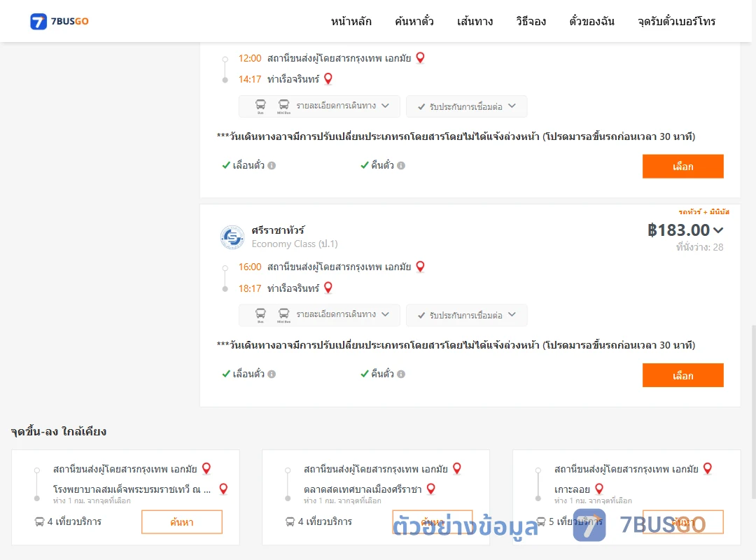This screenshot has height=560, width=756.
Task: Expand connection guarantee for the 16:00 trip
Action: click(x=467, y=316)
